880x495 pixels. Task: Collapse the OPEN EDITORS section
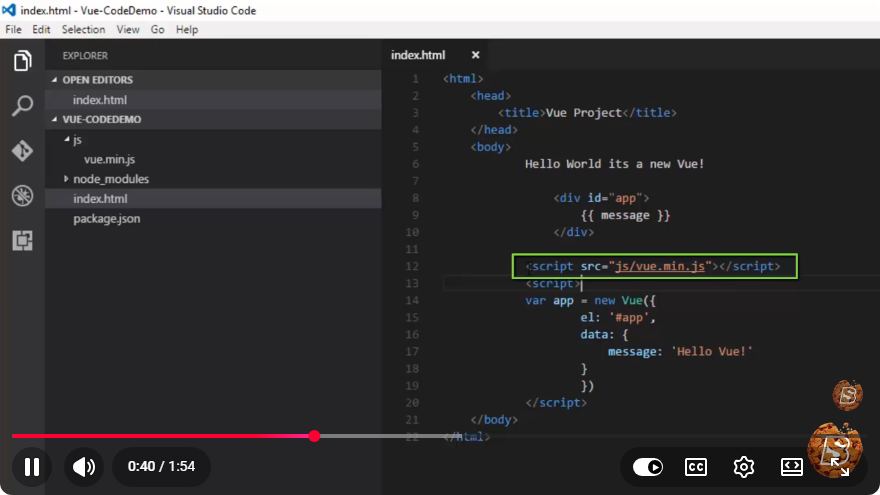click(92, 80)
